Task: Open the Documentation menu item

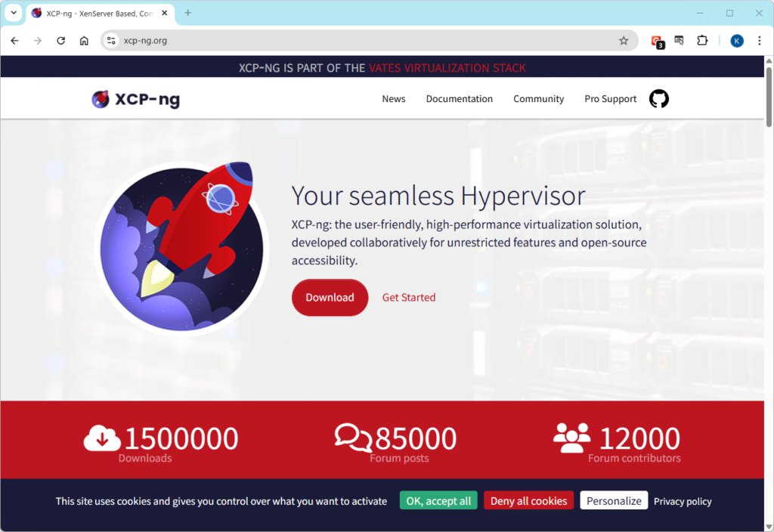Action: point(459,99)
